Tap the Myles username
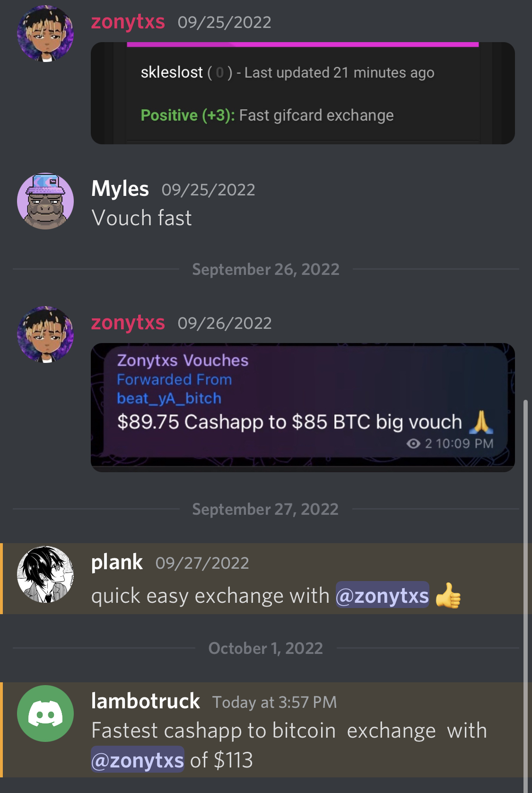Viewport: 532px width, 793px height. 120,189
